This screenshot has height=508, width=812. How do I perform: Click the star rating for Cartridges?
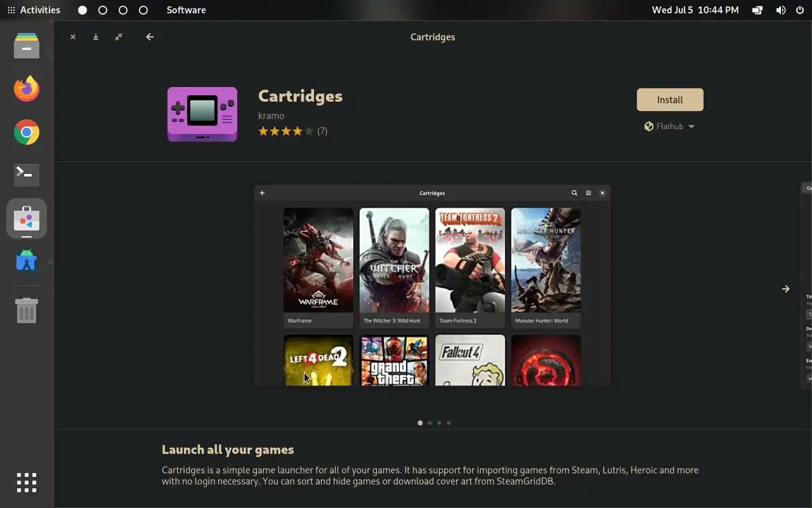[x=285, y=131]
